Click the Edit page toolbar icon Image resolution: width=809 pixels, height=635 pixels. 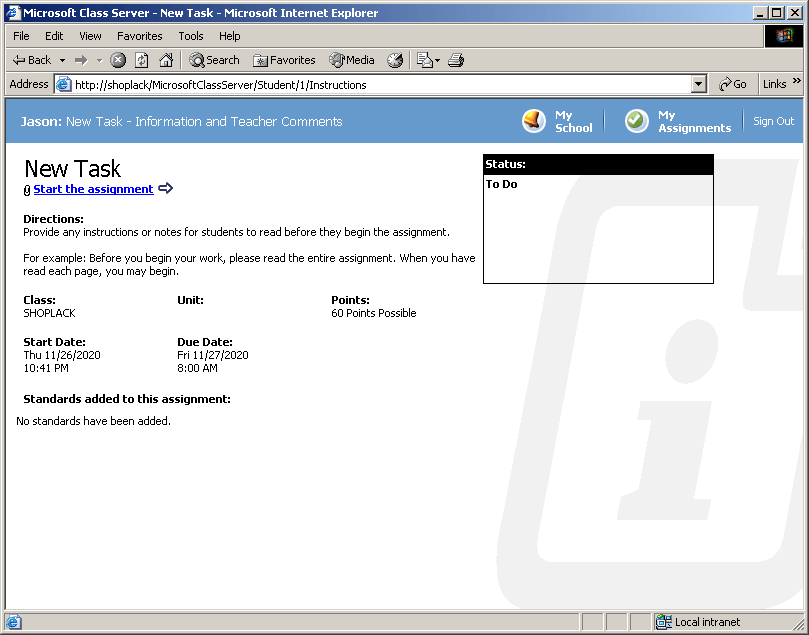(424, 60)
